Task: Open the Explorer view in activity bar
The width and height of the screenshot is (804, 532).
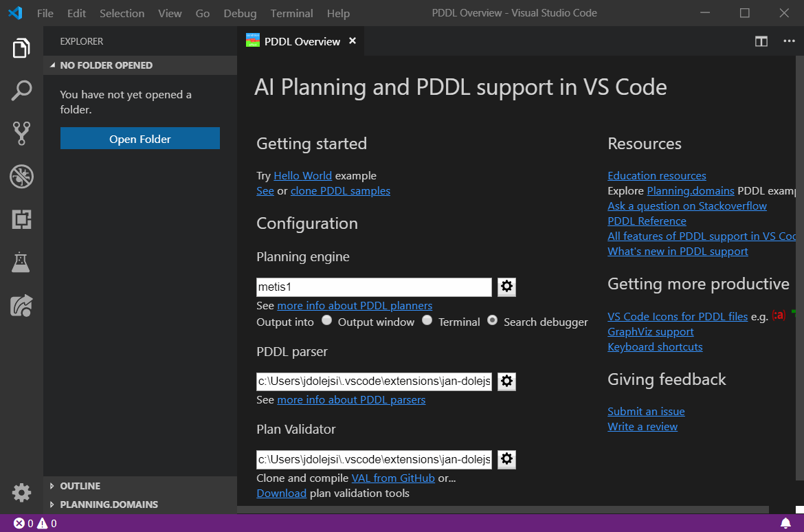Action: (21, 47)
